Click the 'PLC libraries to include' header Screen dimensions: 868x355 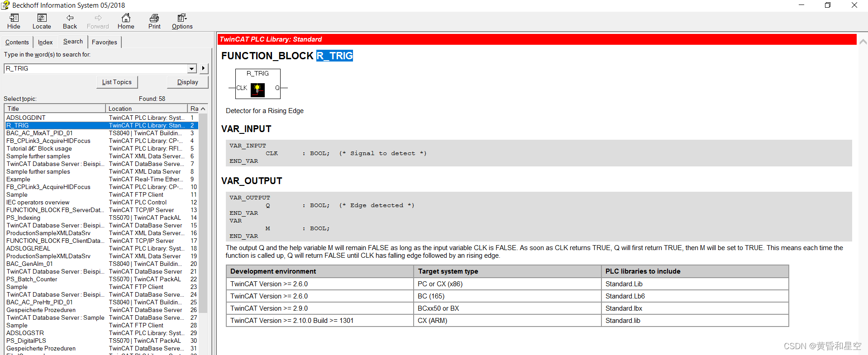695,271
